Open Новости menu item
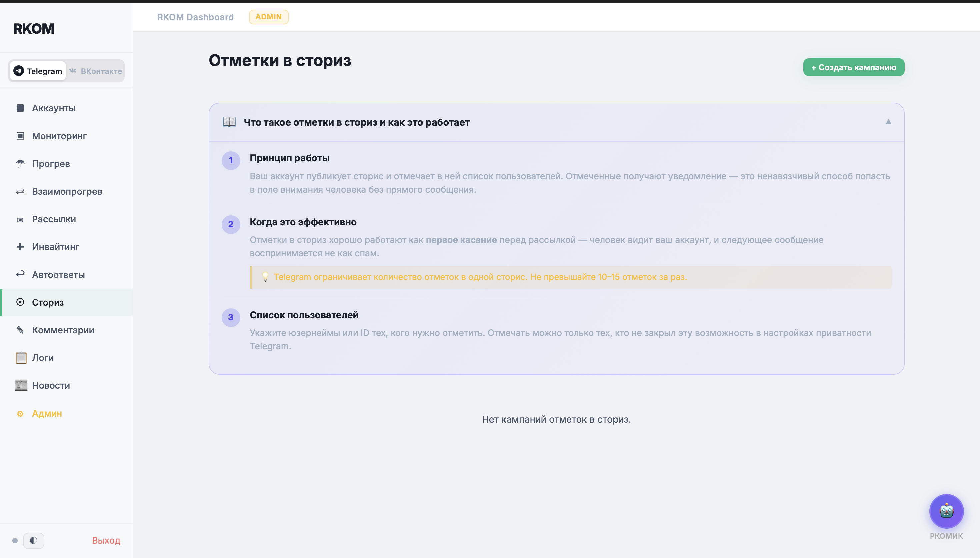The width and height of the screenshot is (980, 558). click(66, 385)
